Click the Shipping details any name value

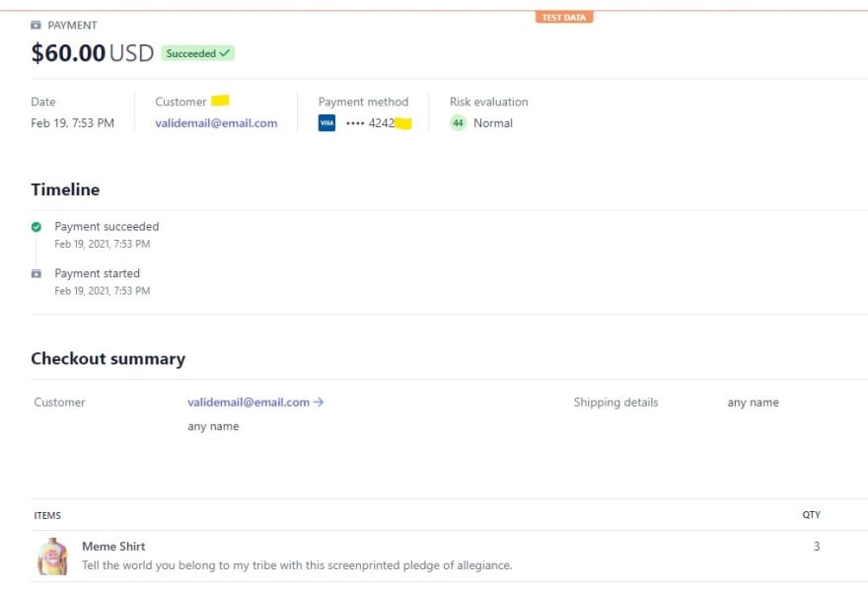(x=753, y=403)
